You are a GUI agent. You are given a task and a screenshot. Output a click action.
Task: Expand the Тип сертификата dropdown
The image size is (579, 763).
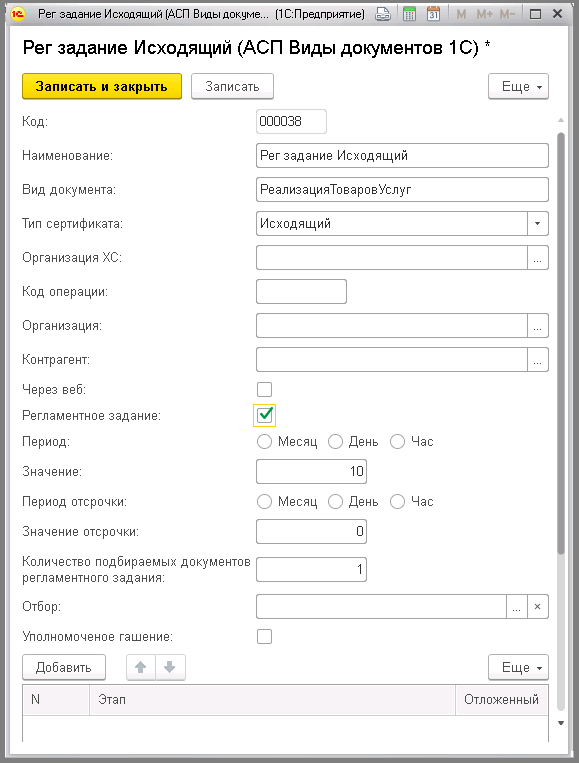tap(538, 223)
